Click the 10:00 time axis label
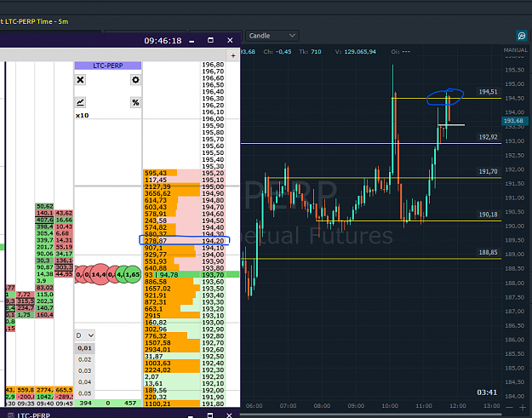 point(390,406)
